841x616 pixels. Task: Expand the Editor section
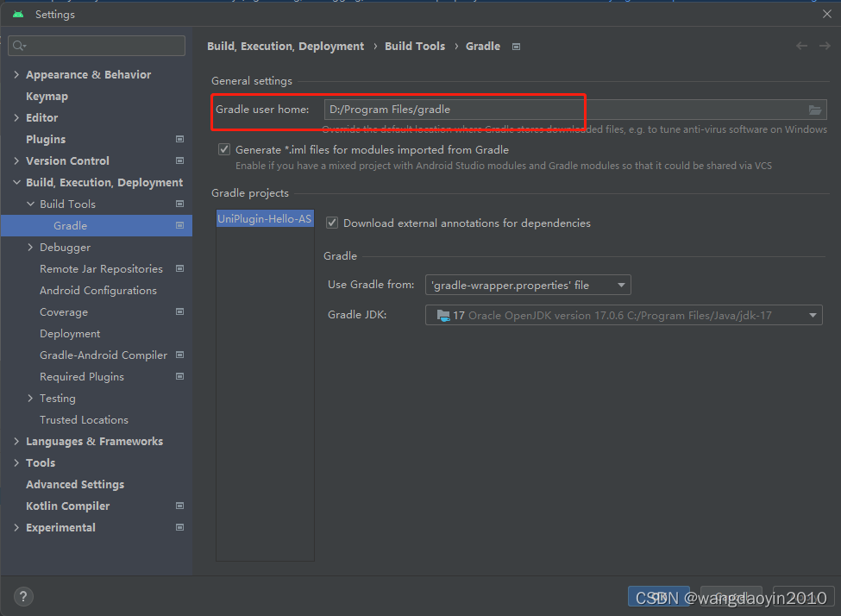[16, 117]
